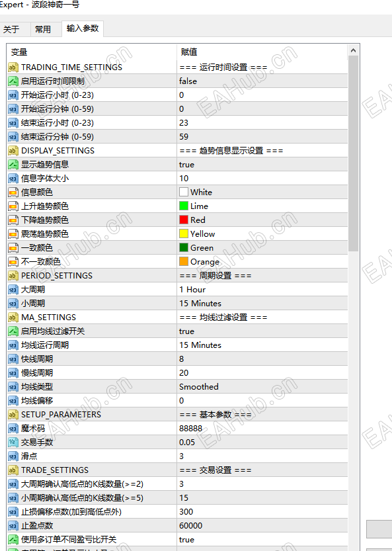392x551 pixels.
Task: Click the color icon beside 一致颜色
Action: [13, 248]
